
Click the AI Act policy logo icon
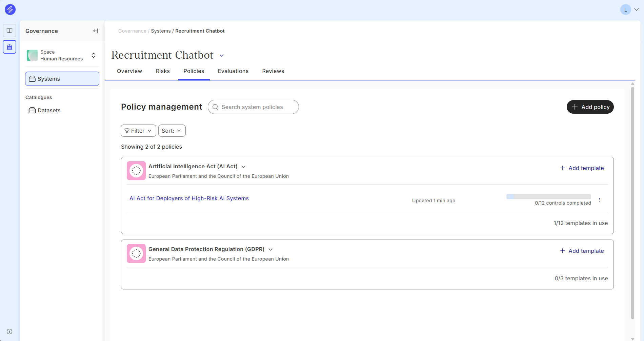click(136, 171)
